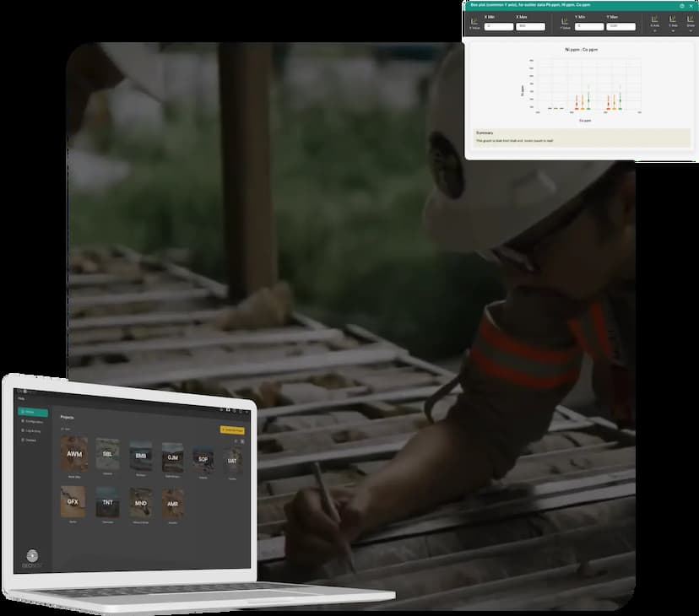Open the GJM project thumbnail

172,457
